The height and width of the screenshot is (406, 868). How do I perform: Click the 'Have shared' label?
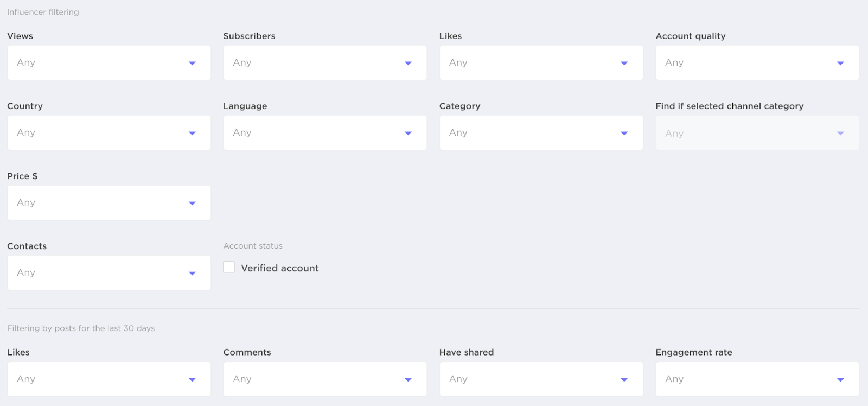point(467,352)
